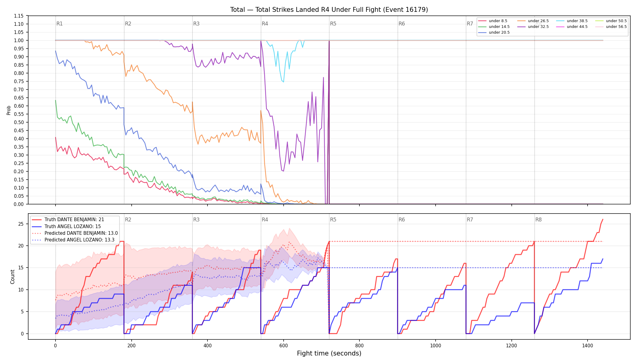Click the 'under 20.5' legend label

tap(499, 32)
